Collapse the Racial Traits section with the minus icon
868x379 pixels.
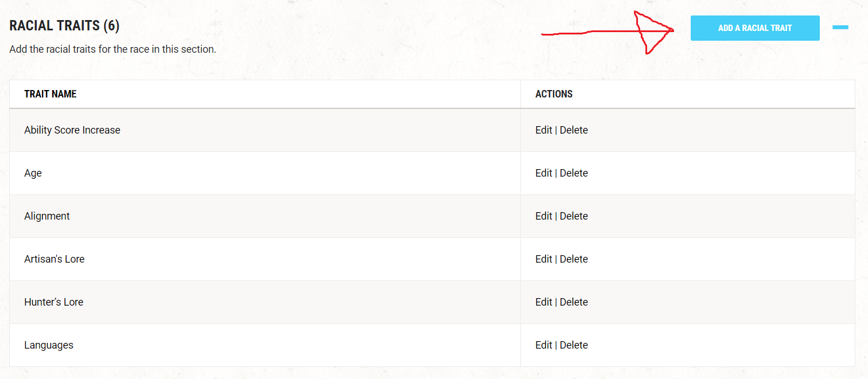[x=840, y=27]
